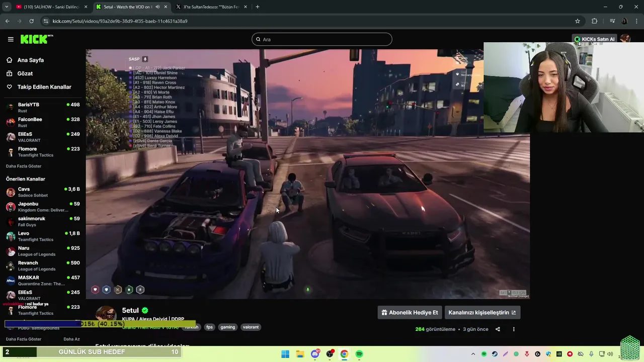Open Levo recommended channel
644x362 pixels.
(43, 236)
